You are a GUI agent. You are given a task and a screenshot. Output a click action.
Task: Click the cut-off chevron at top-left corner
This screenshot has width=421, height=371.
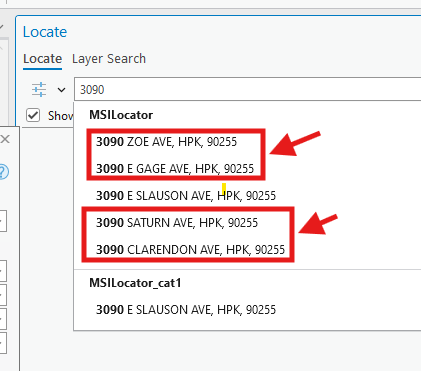(x=2, y=27)
